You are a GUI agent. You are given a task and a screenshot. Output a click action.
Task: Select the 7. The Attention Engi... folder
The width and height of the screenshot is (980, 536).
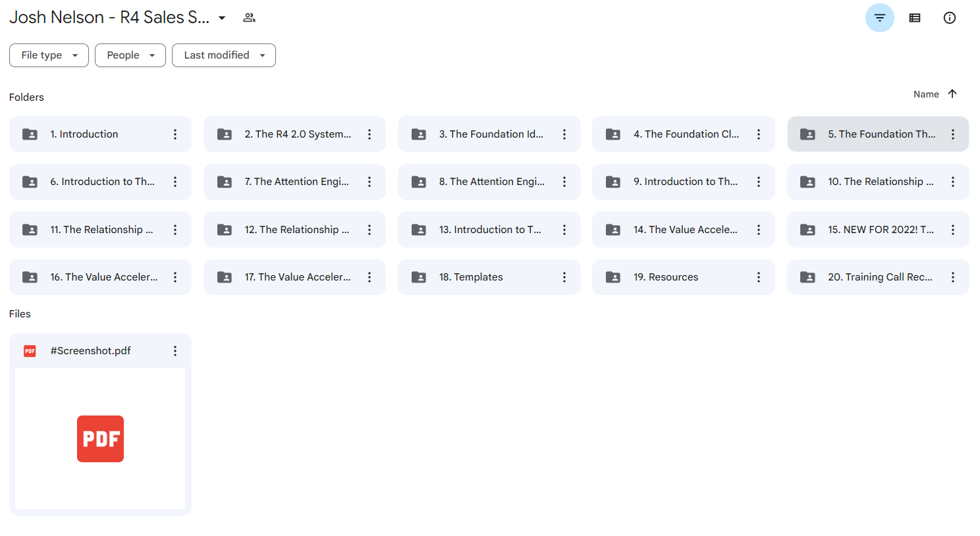click(x=294, y=182)
